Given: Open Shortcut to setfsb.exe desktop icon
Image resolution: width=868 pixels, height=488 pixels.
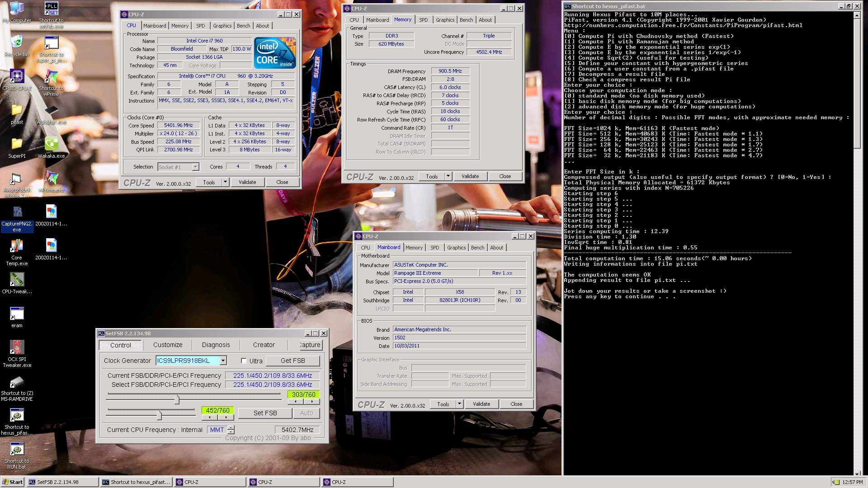Looking at the screenshot, I should coord(51,15).
